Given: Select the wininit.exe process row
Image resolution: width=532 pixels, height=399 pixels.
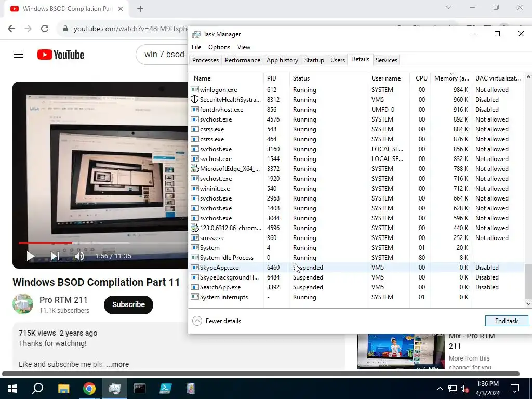Looking at the screenshot, I should coord(356,188).
